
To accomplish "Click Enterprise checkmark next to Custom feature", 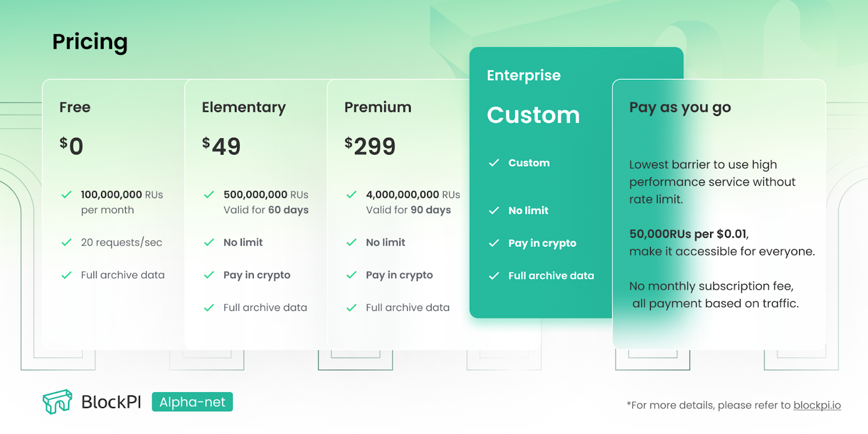I will [x=494, y=163].
